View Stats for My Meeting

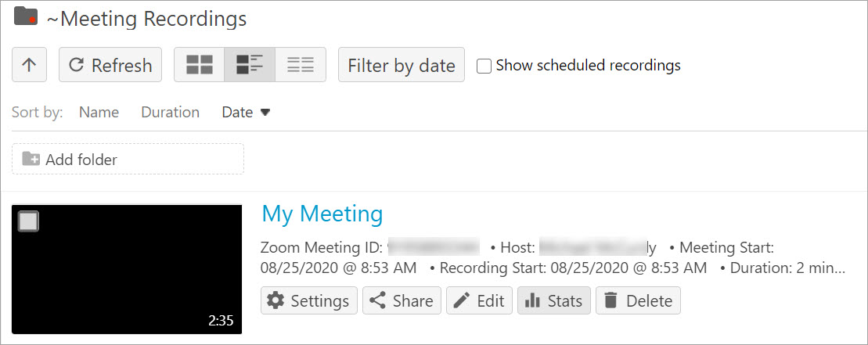tap(554, 300)
